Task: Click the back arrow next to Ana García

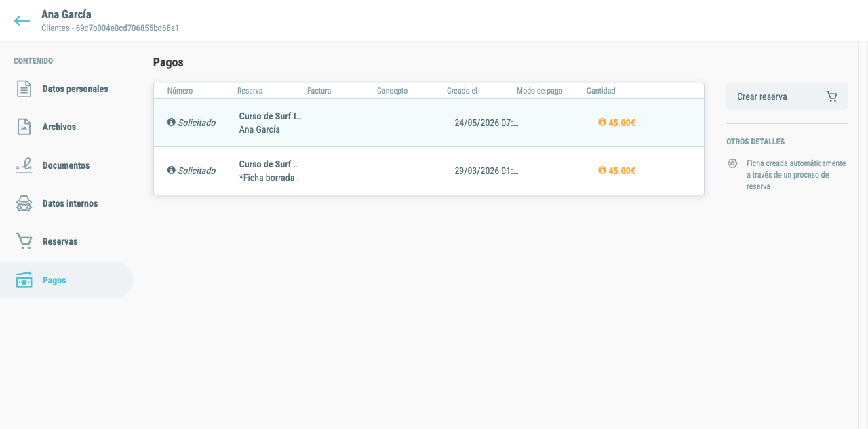Action: pos(22,21)
